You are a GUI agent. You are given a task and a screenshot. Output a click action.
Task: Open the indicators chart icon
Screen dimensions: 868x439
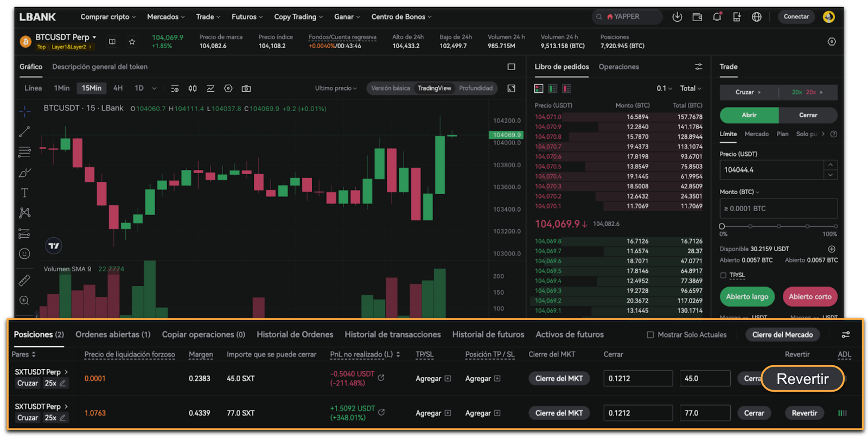210,88
